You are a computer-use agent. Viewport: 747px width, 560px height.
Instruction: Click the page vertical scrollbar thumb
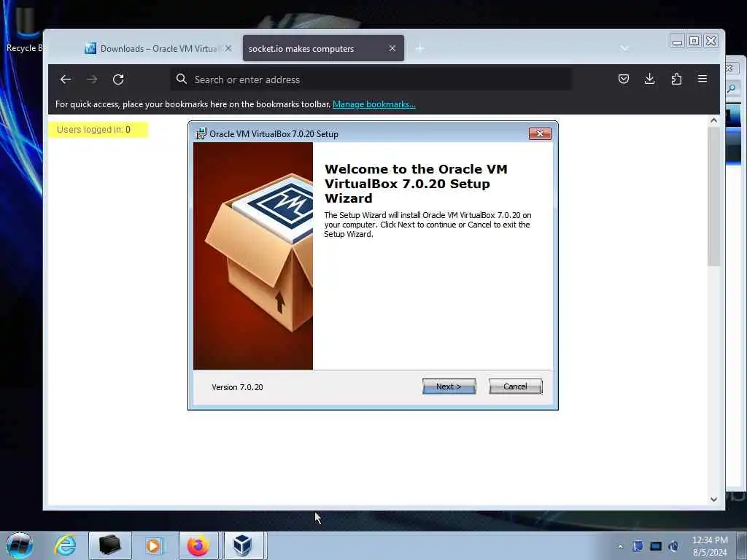[x=713, y=196]
